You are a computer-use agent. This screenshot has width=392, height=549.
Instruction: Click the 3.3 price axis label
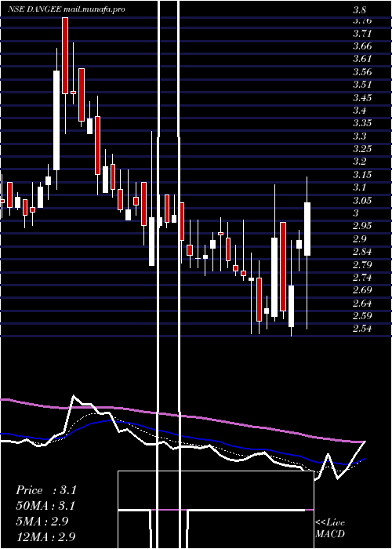coord(360,136)
